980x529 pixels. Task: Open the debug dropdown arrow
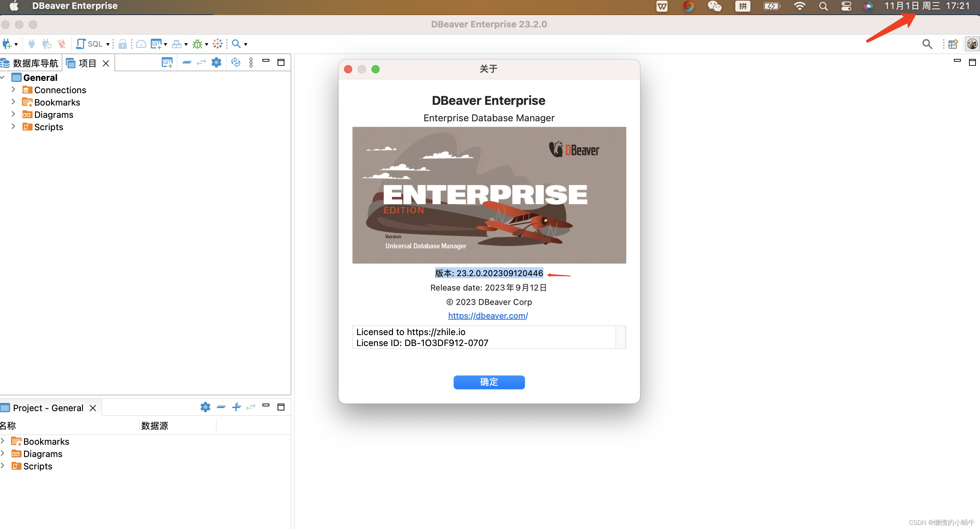[x=207, y=45]
